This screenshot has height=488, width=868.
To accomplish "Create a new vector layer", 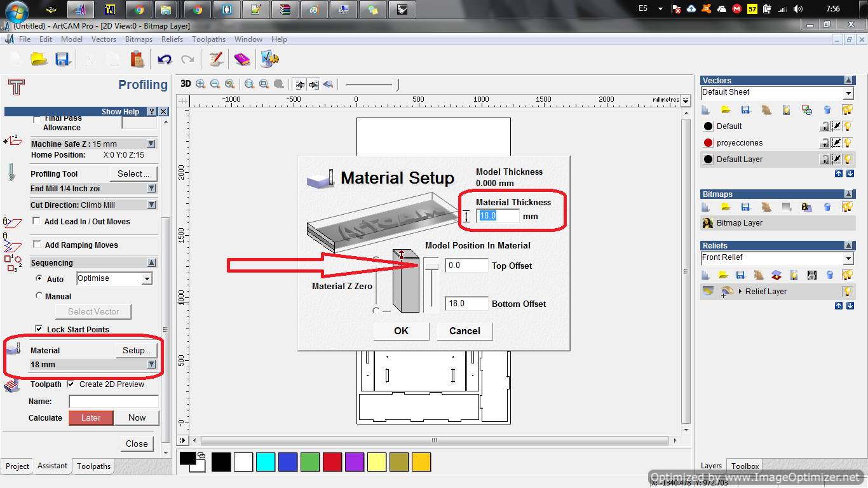I will [706, 110].
